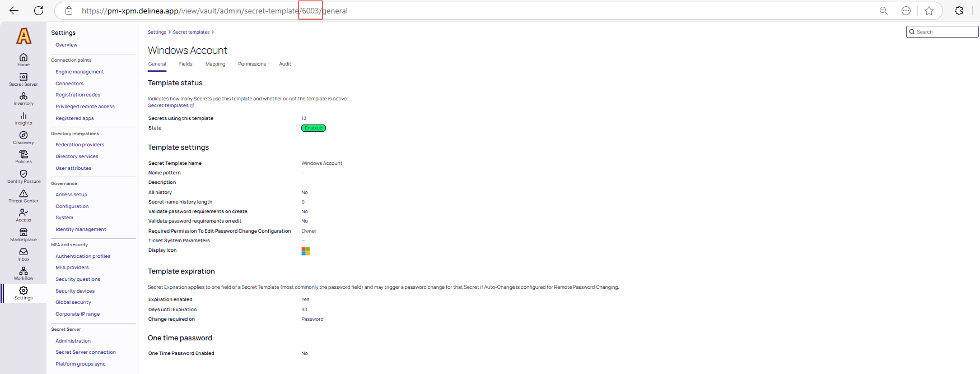Open Security questions
This screenshot has width=980, height=374.
[x=78, y=279]
